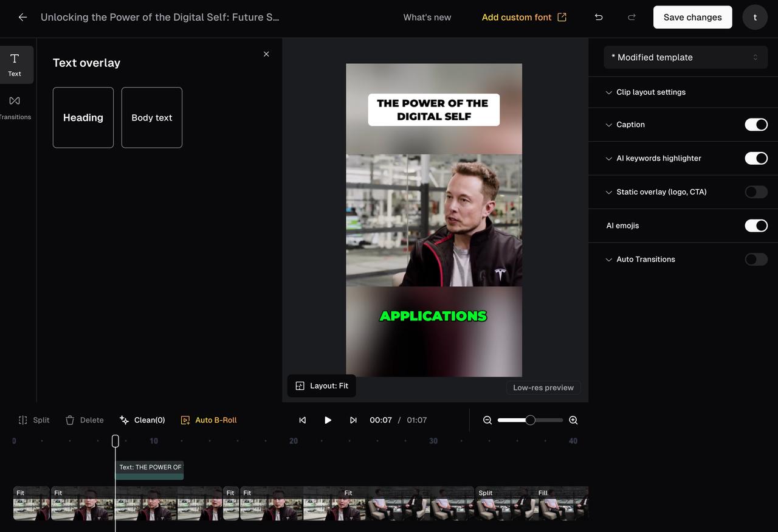Click the Layout: Fit button
The image size is (778, 532).
click(322, 386)
